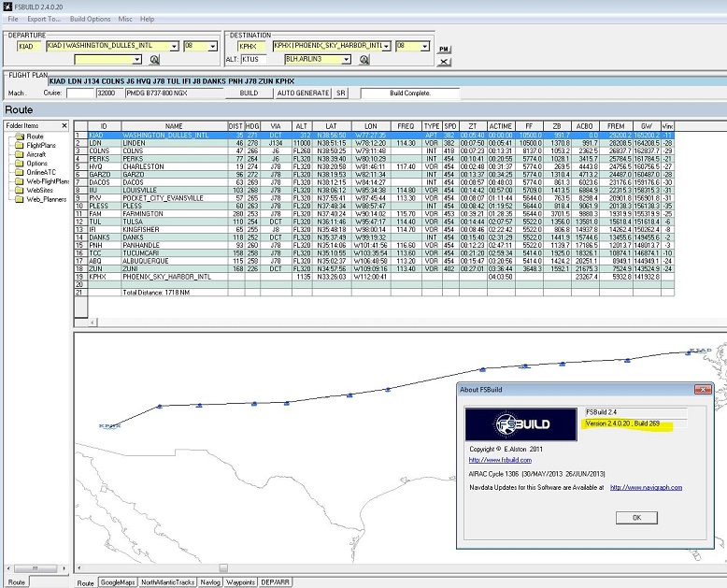Open the navigraph.com link

point(646,487)
